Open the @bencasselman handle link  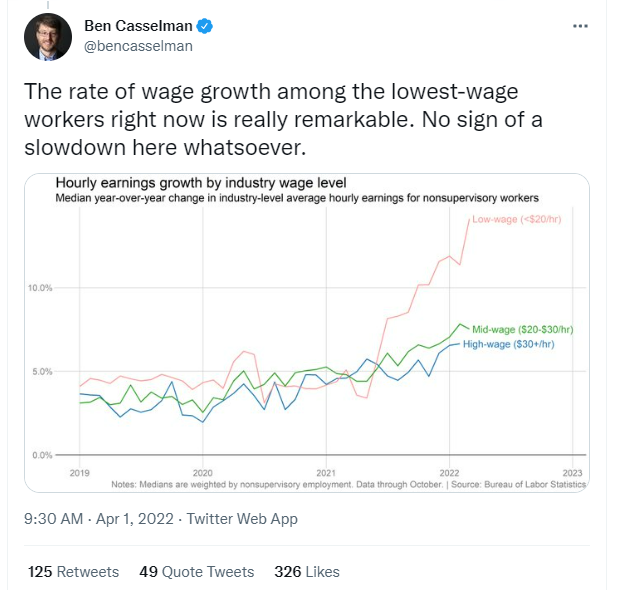pos(138,46)
